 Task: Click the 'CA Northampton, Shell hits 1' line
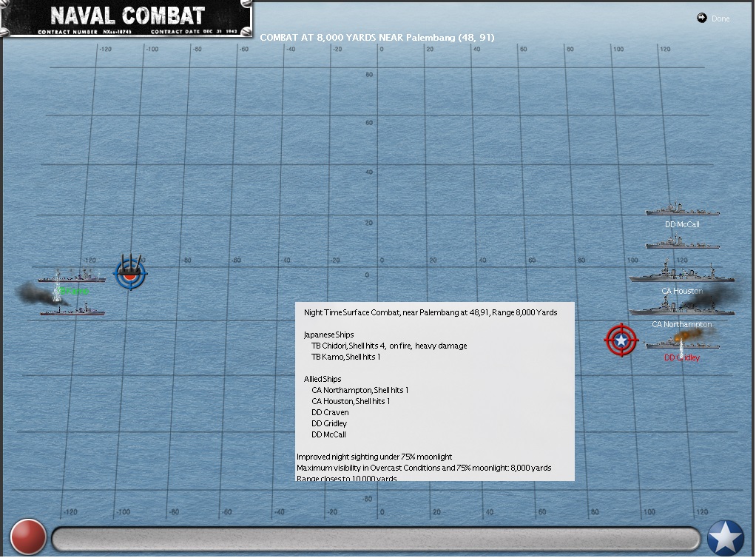click(x=360, y=390)
